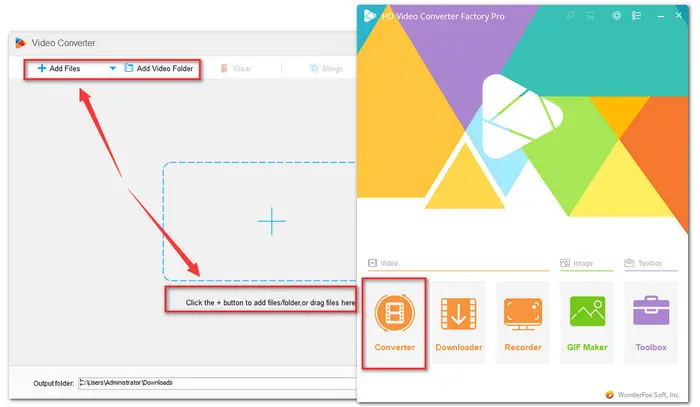Click the Output folder path field

217,383
